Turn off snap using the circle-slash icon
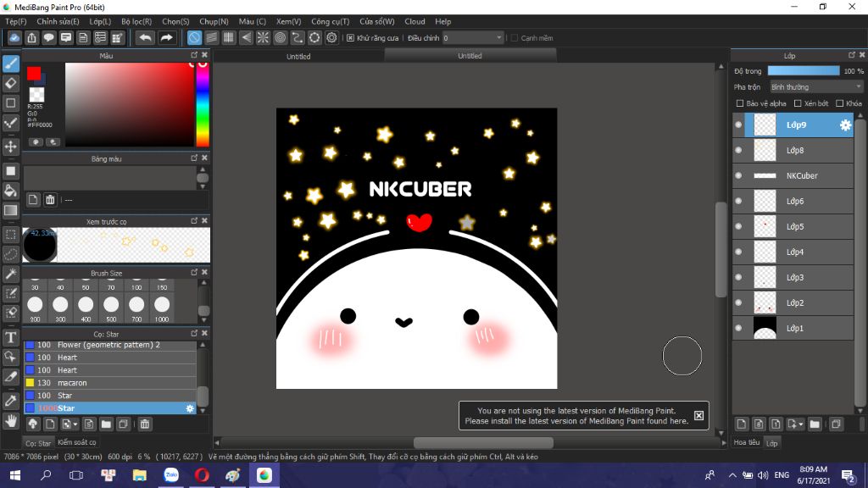Viewport: 868px width, 488px height. pyautogui.click(x=194, y=37)
